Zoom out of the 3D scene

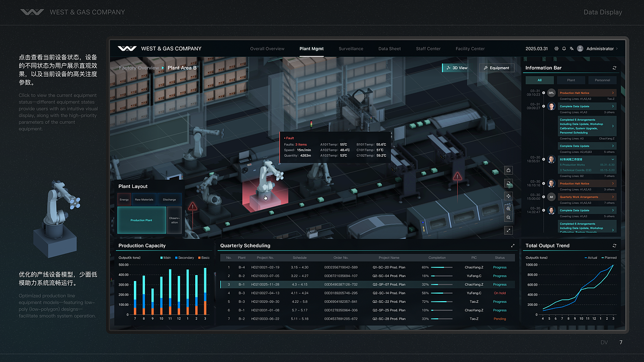click(x=509, y=218)
